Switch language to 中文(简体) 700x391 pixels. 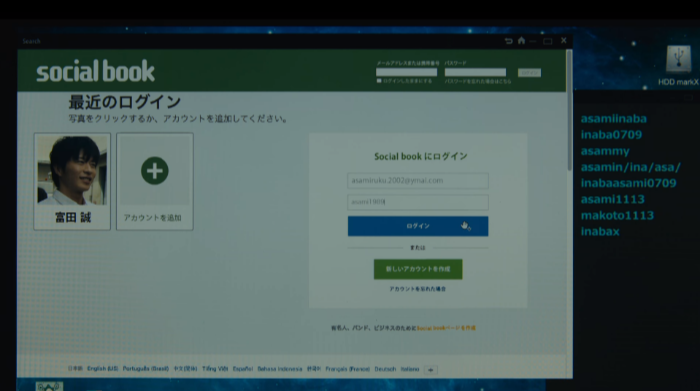click(185, 369)
